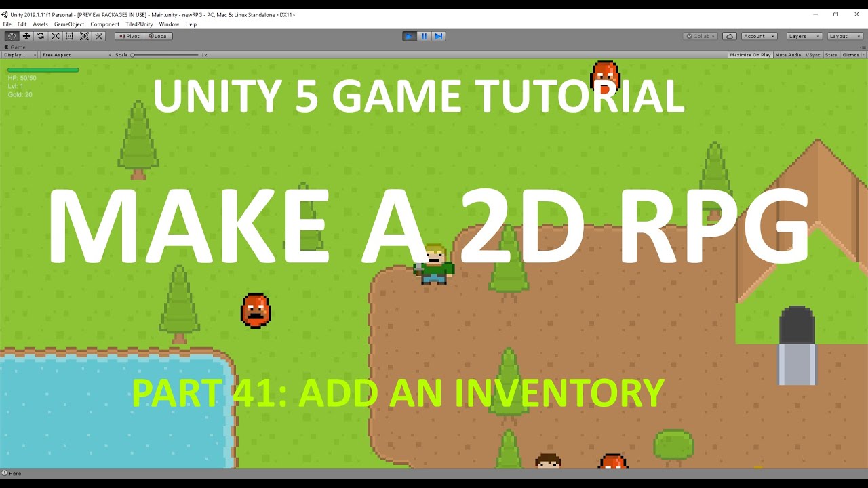Step forward one frame
Image resolution: width=868 pixels, height=488 pixels.
pos(438,36)
